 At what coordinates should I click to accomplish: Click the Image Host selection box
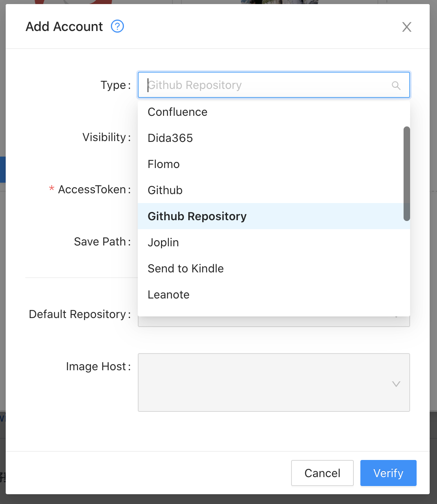(274, 382)
